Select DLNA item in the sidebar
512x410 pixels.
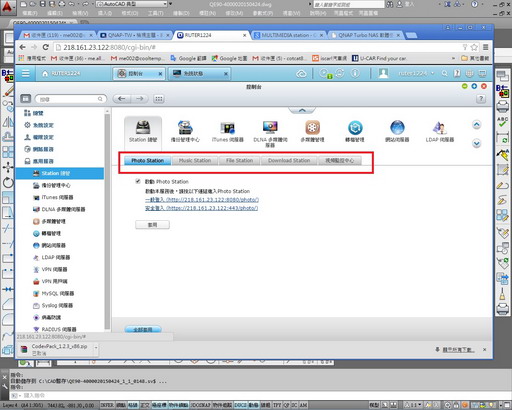coord(59,209)
